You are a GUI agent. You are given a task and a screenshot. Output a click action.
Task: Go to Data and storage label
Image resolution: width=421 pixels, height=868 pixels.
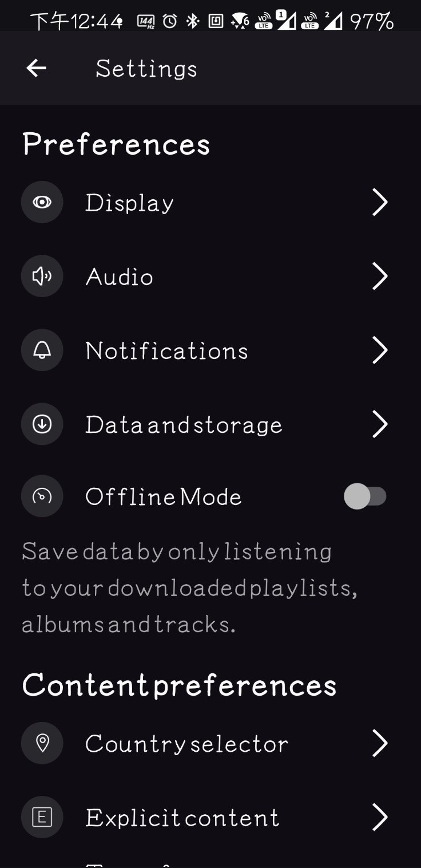(x=184, y=425)
